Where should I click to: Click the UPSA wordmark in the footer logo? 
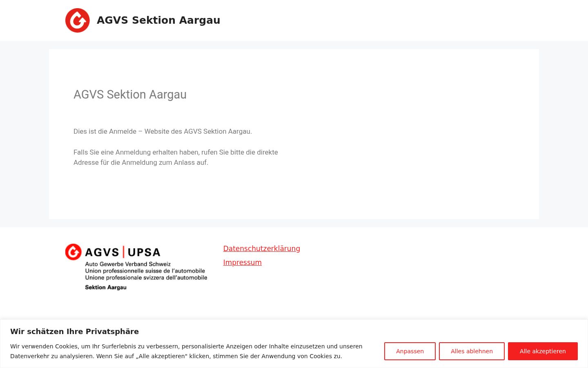(144, 252)
